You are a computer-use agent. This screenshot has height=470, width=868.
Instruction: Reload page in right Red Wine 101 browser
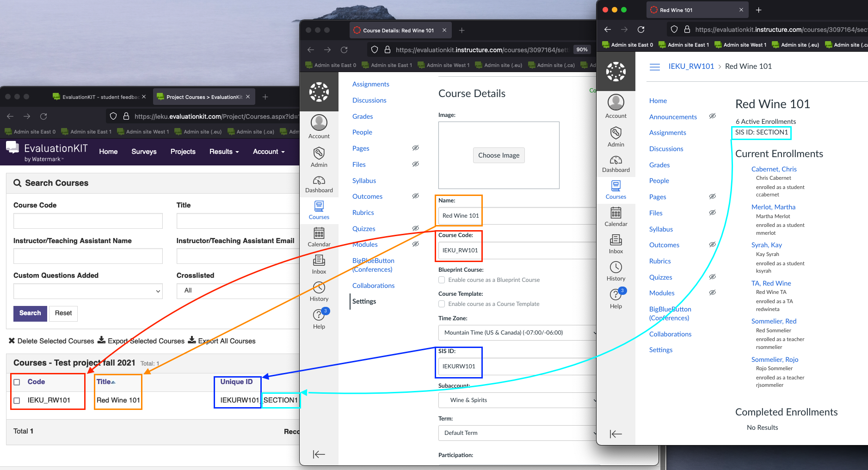(641, 30)
